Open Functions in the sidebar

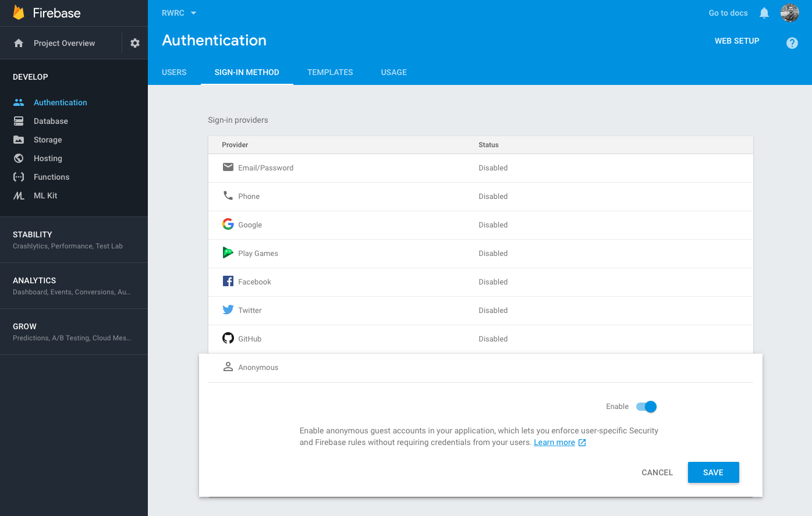[51, 177]
